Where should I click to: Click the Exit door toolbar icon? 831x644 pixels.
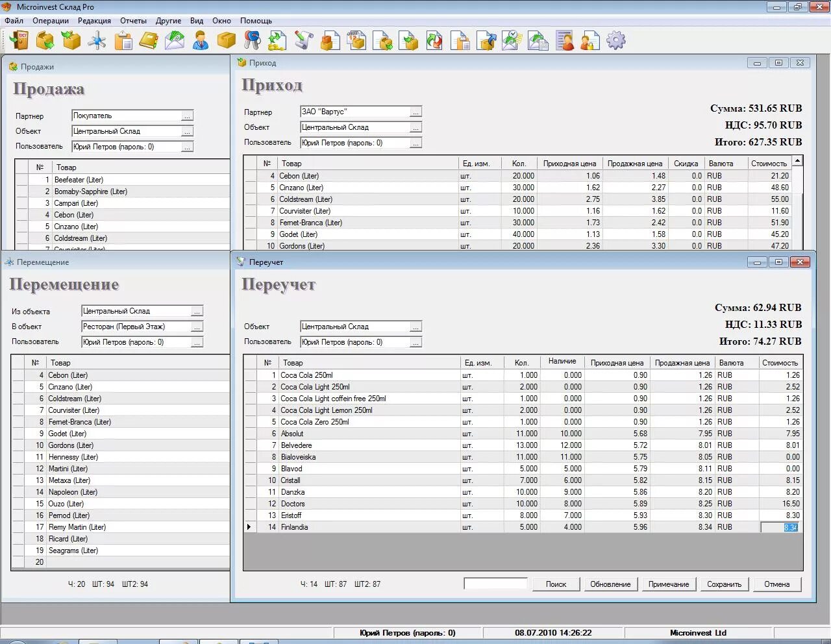pos(19,41)
